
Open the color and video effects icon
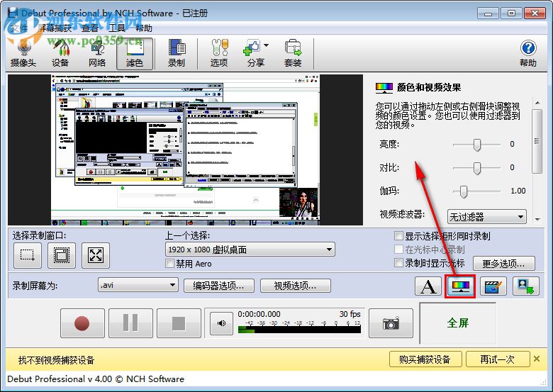pos(460,286)
